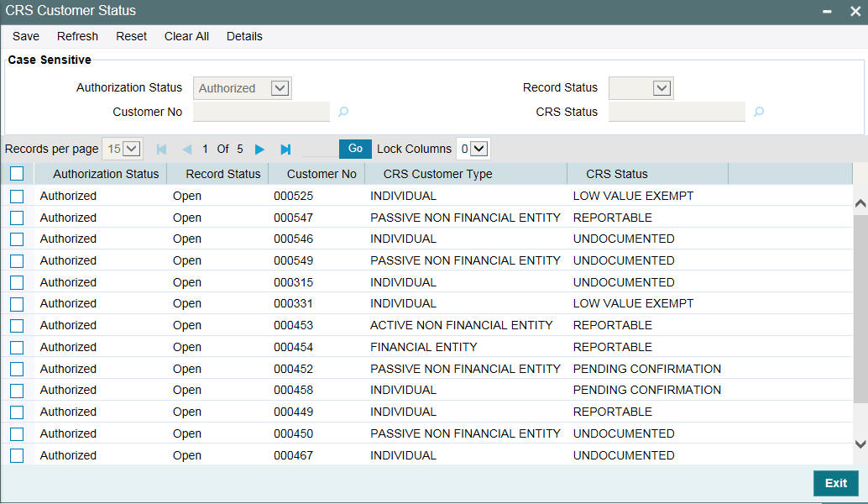Viewport: 868px width, 504px height.
Task: Minimize the CRS Customer Status window
Action: coord(827,12)
